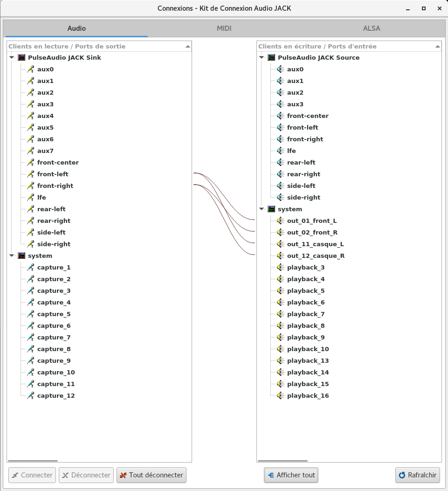Select Sink front-center output port
The image size is (448, 491).
coord(58,163)
